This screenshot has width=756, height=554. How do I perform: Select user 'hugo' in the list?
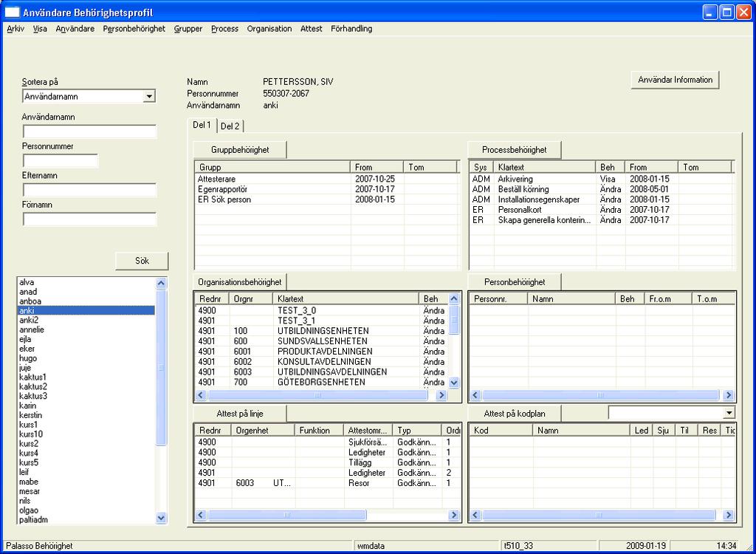click(x=86, y=358)
